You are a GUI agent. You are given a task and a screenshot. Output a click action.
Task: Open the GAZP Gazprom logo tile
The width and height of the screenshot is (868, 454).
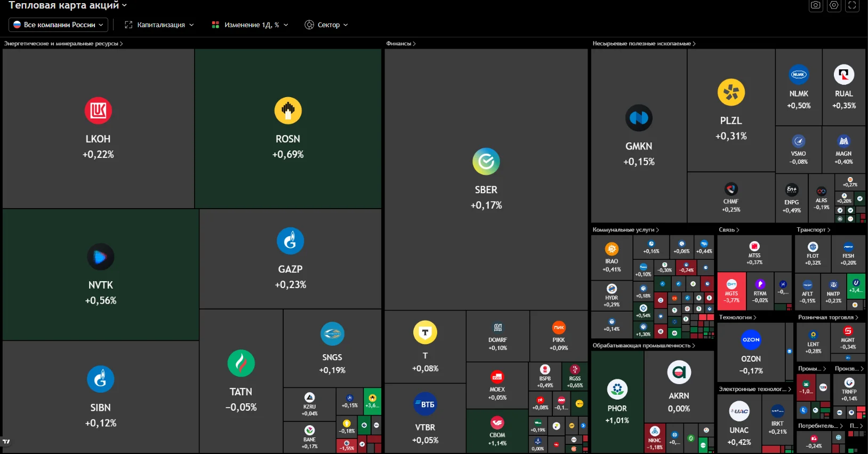[290, 241]
